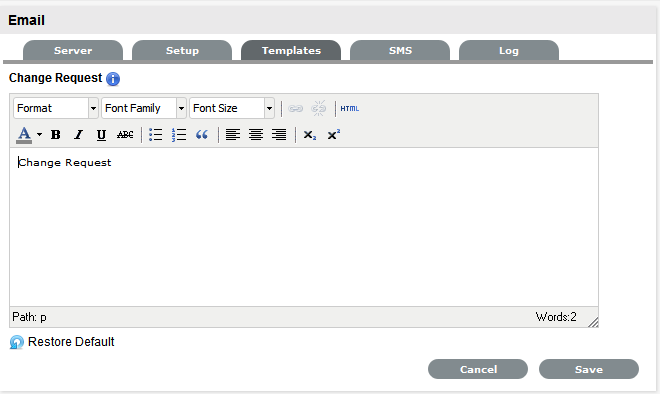
Task: Click inside the editor text area
Action: 304,227
